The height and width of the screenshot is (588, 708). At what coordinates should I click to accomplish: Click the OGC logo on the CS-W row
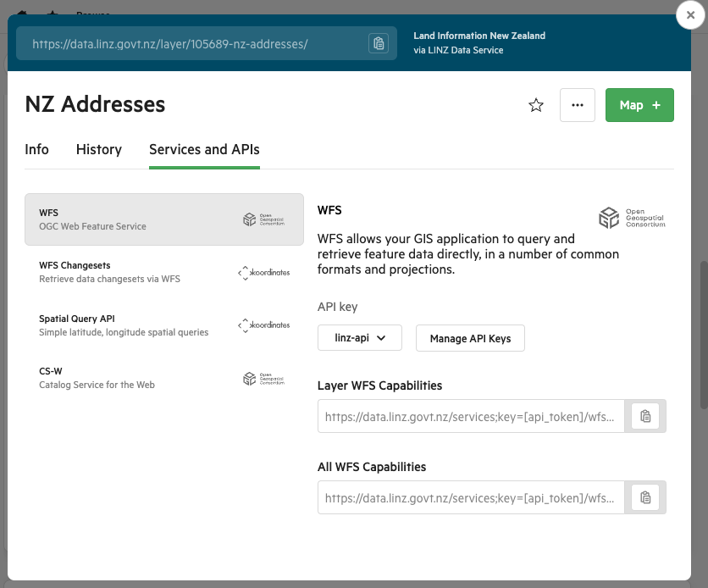(x=263, y=379)
